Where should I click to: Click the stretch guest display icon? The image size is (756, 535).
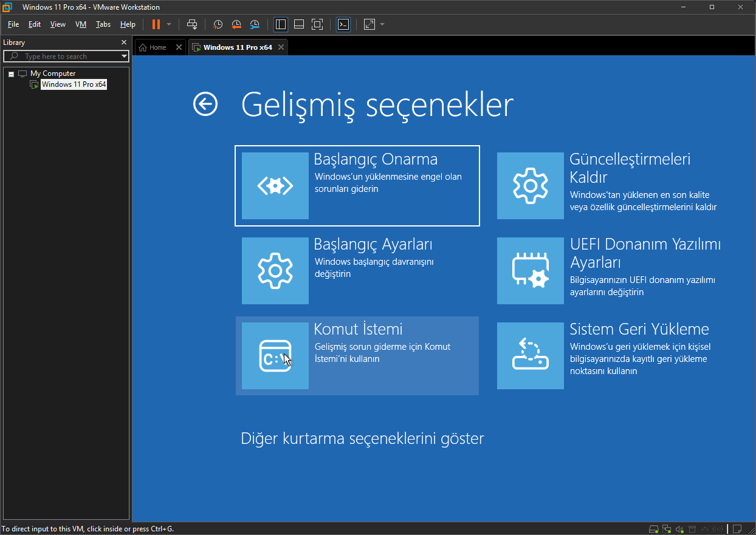369,24
